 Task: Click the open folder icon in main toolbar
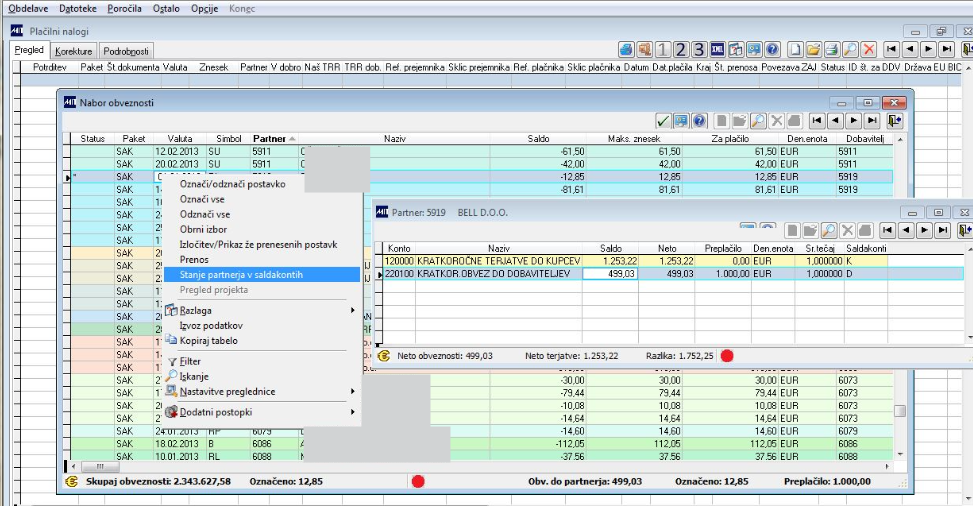click(x=813, y=49)
